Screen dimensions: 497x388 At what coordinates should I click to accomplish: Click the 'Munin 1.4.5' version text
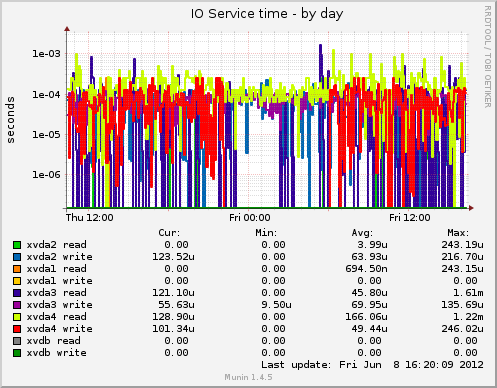(248, 377)
